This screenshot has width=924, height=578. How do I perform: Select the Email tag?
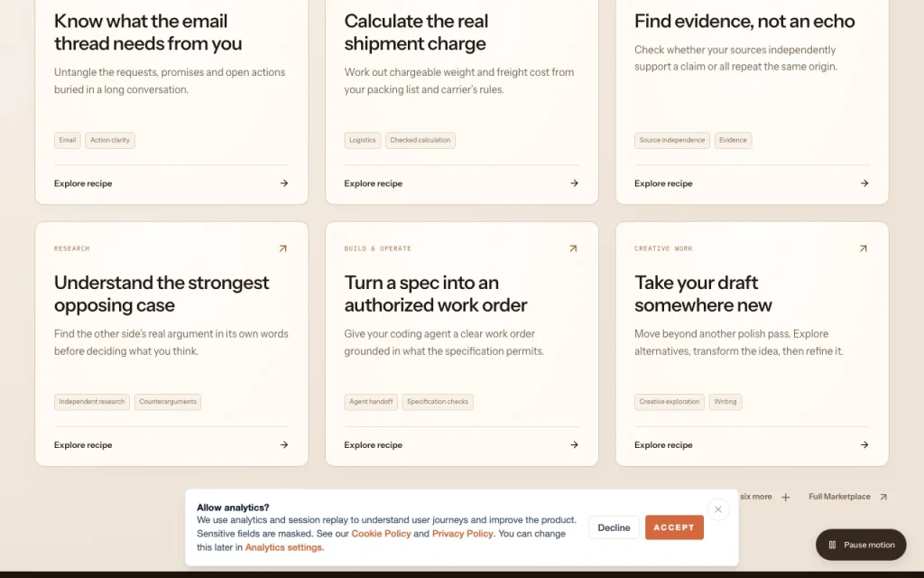pos(67,140)
